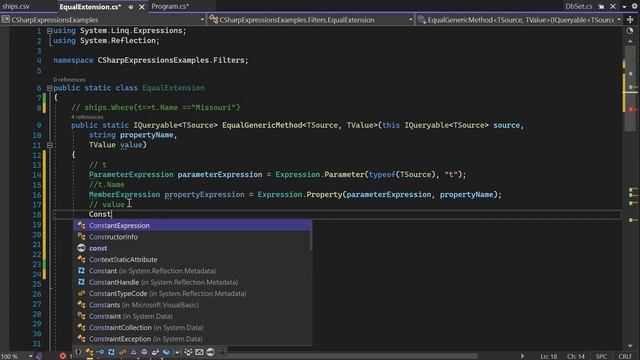
Task: Toggle the classes filter next to the braces
Action: pos(89,352)
